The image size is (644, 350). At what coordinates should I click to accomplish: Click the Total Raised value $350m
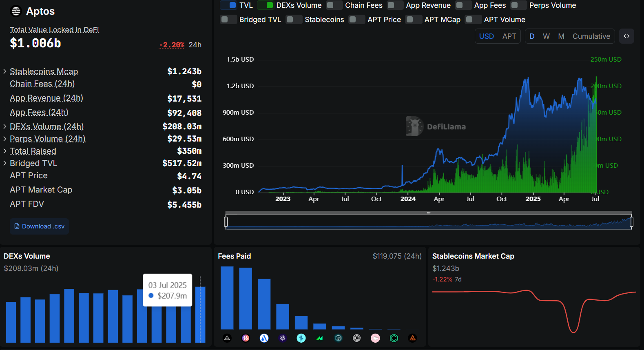coord(189,151)
